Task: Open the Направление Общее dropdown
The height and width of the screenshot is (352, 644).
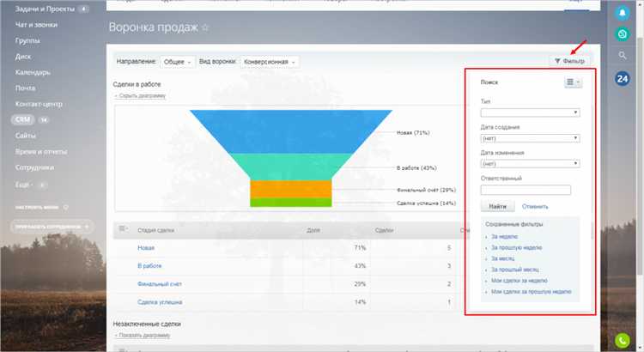Action: (178, 62)
